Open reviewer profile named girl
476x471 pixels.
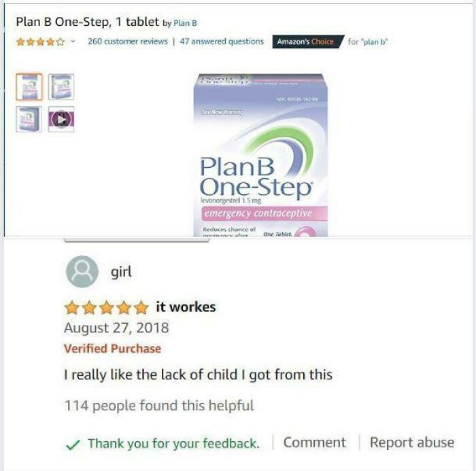[x=121, y=272]
